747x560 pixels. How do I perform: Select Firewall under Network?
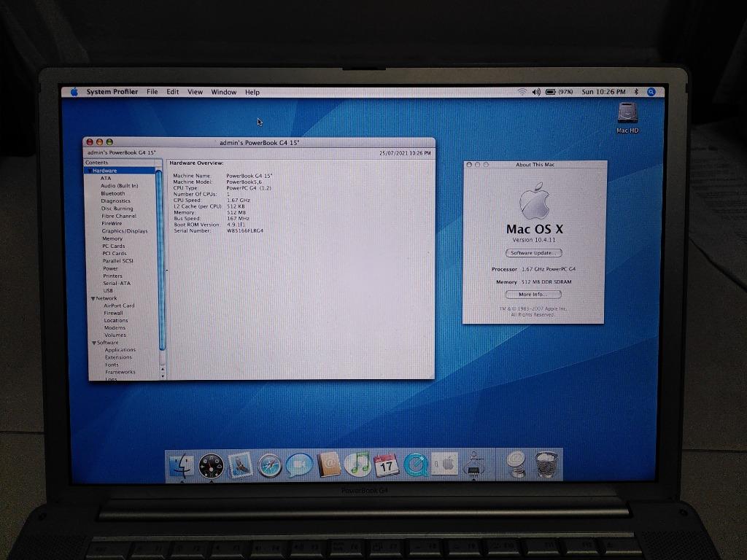pyautogui.click(x=113, y=314)
